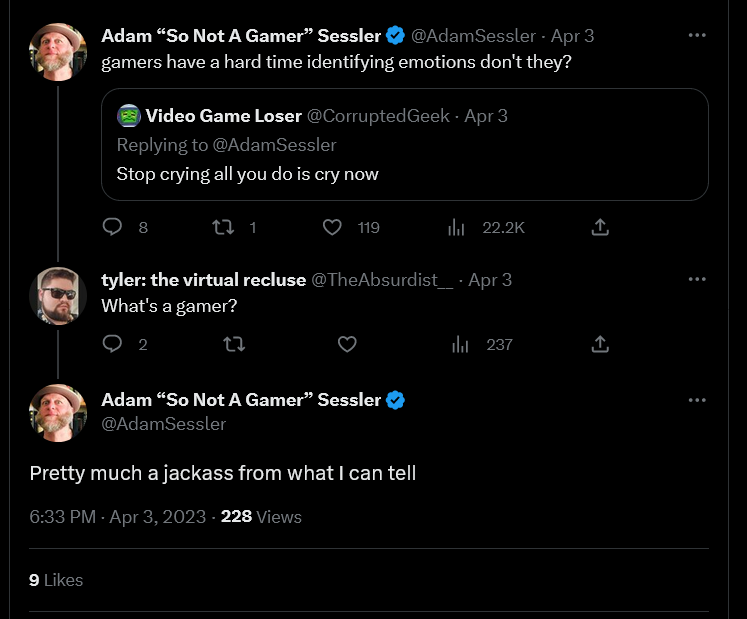
Task: Retweet the tweet with 1 retweet
Action: point(223,227)
